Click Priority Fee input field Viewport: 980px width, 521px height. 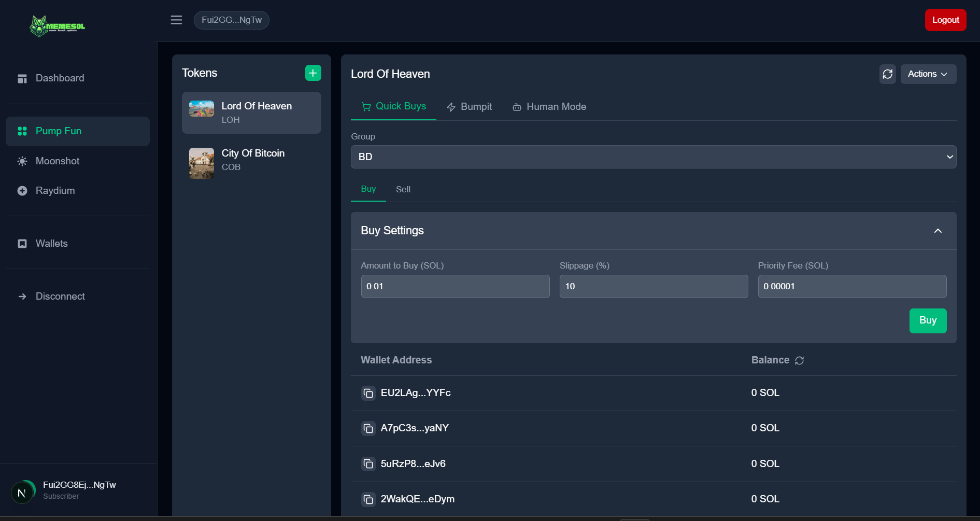coord(852,287)
